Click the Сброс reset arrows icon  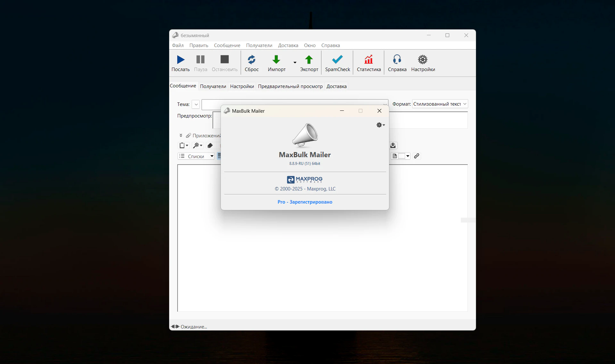[x=252, y=60]
